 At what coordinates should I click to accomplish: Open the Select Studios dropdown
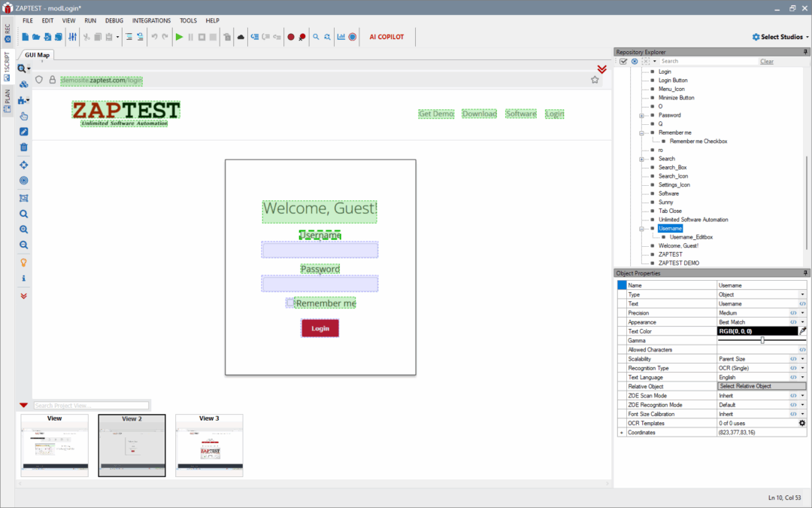780,37
